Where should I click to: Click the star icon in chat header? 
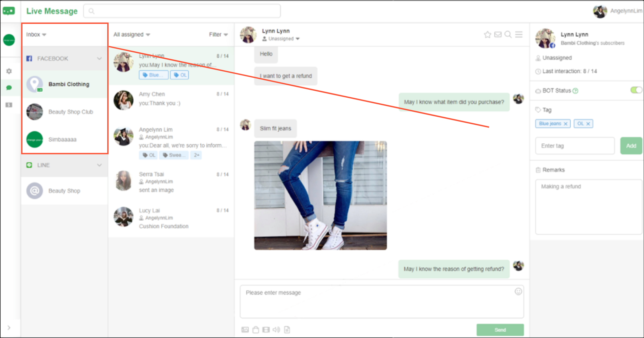point(487,34)
